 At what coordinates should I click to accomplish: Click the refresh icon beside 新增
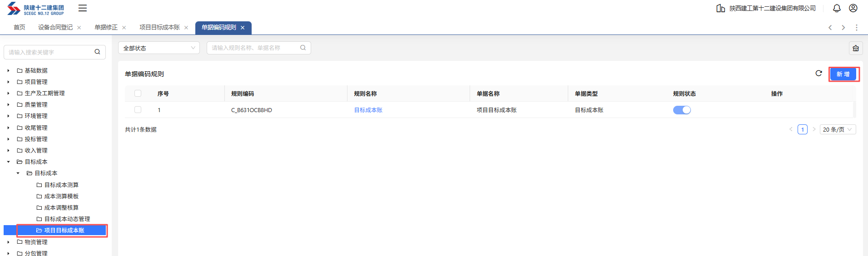(x=818, y=74)
